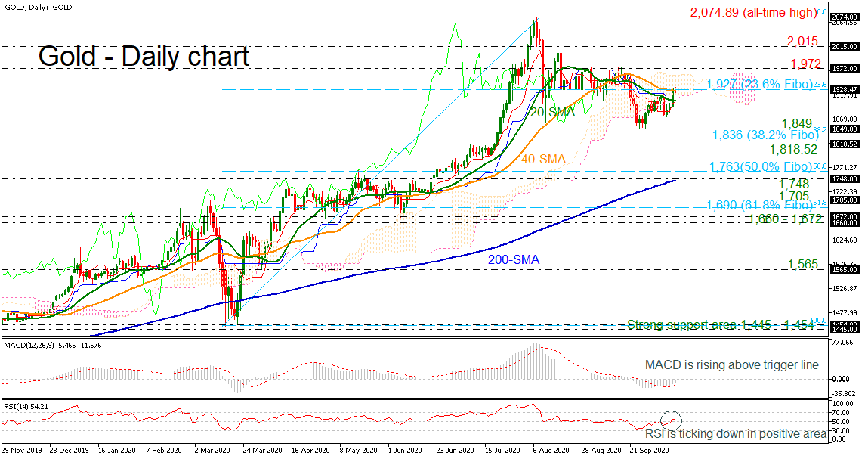This screenshot has height=459, width=868.
Task: Select the 40-SMA label
Action: [x=544, y=160]
